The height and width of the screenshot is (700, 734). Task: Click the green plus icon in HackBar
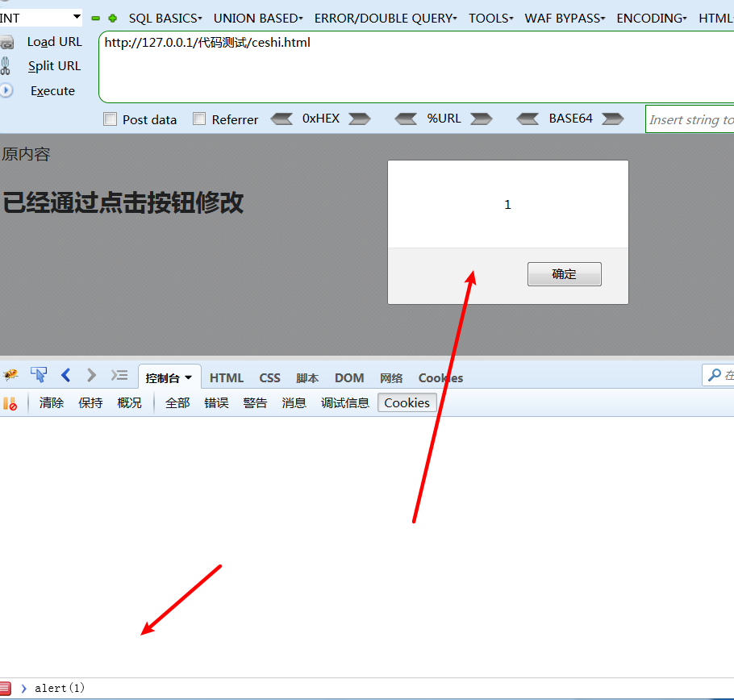pos(112,19)
